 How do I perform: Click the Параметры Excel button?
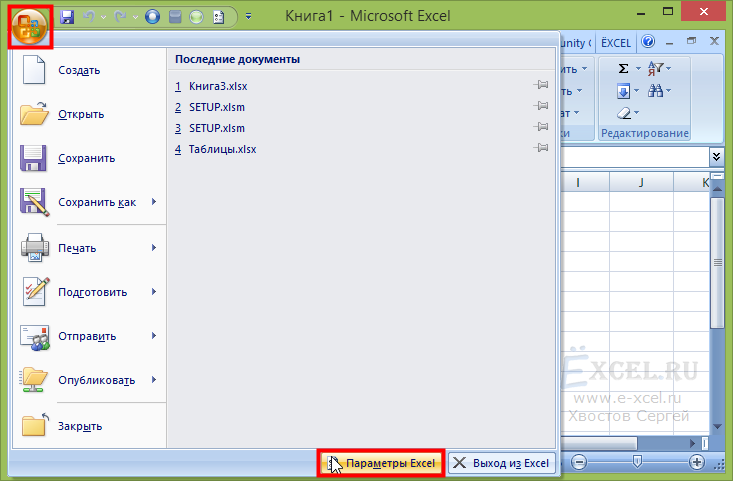tap(381, 463)
